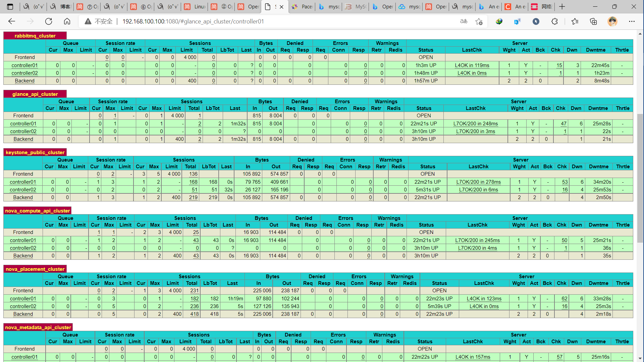Open tab actions menu button
Viewport: 644px width, 362px height.
pos(10,6)
